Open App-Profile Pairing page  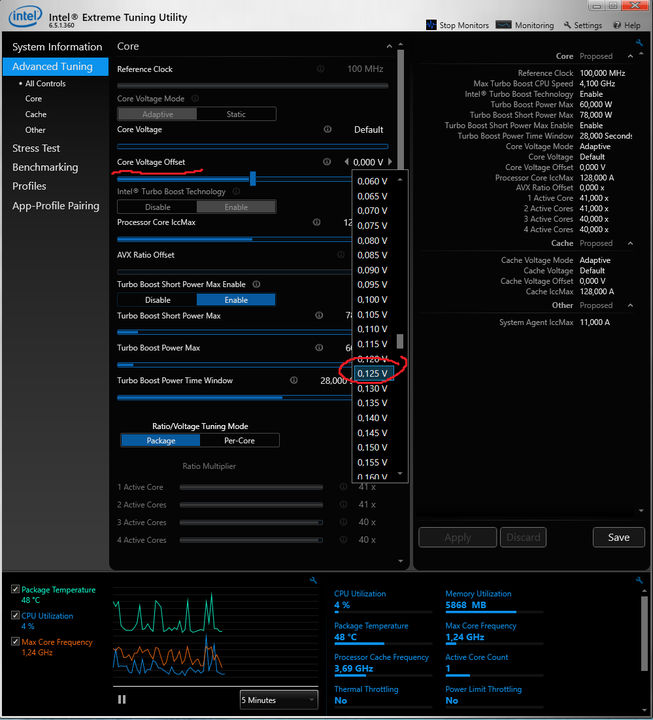(x=56, y=206)
